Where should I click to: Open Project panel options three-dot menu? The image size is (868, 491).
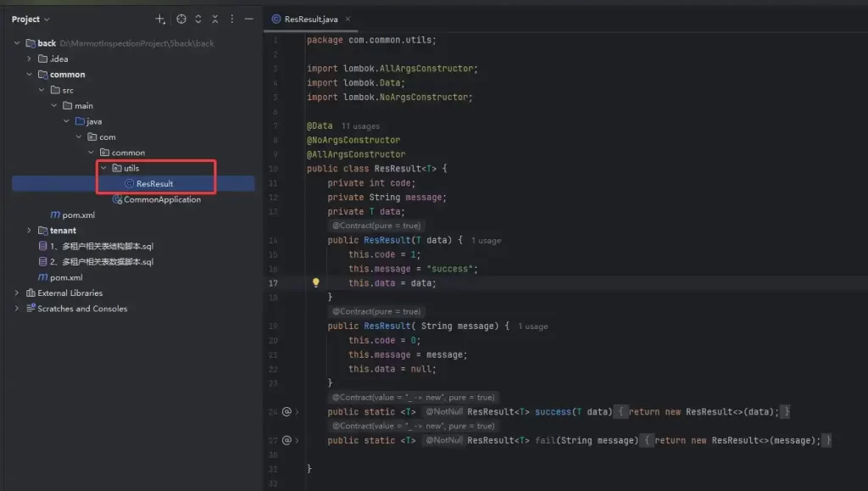(x=232, y=19)
